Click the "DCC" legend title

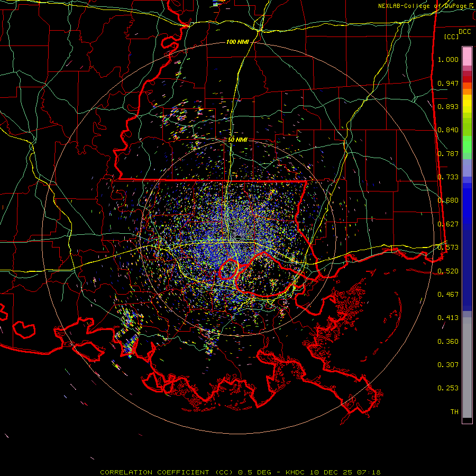pyautogui.click(x=465, y=32)
